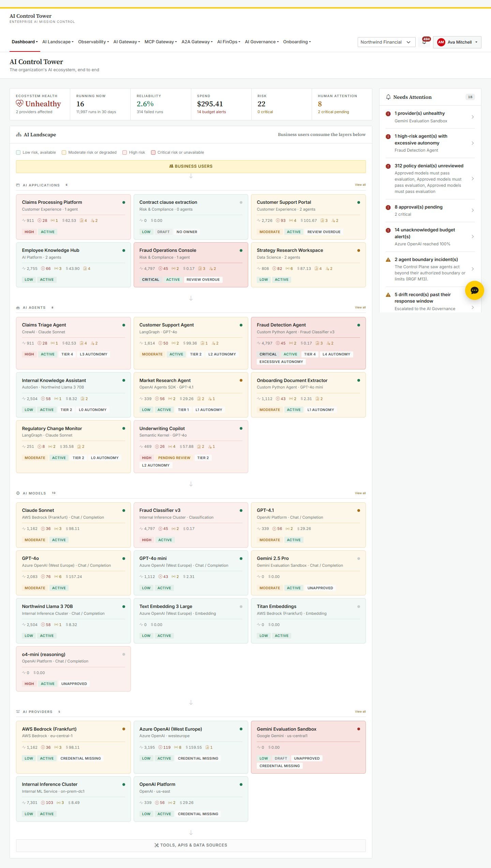The width and height of the screenshot is (491, 868).
Task: Click the red alert icon beside approvals pending
Action: pos(388,208)
